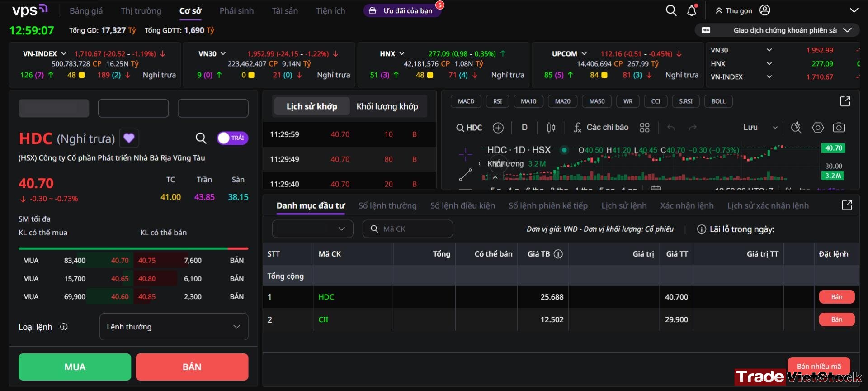Add a compare symbol with plus icon
Image resolution: width=868 pixels, height=391 pixels.
pos(498,128)
